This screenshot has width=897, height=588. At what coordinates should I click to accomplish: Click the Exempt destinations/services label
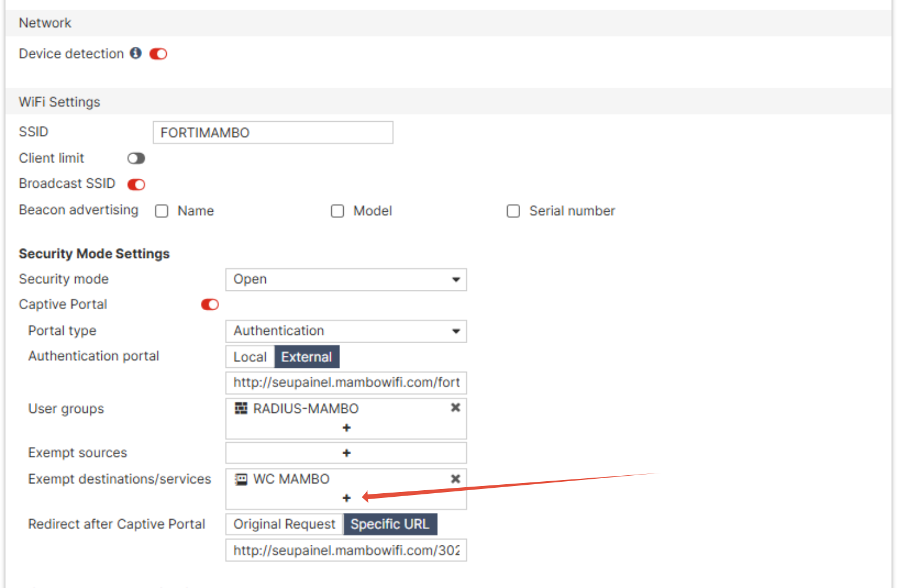click(119, 479)
